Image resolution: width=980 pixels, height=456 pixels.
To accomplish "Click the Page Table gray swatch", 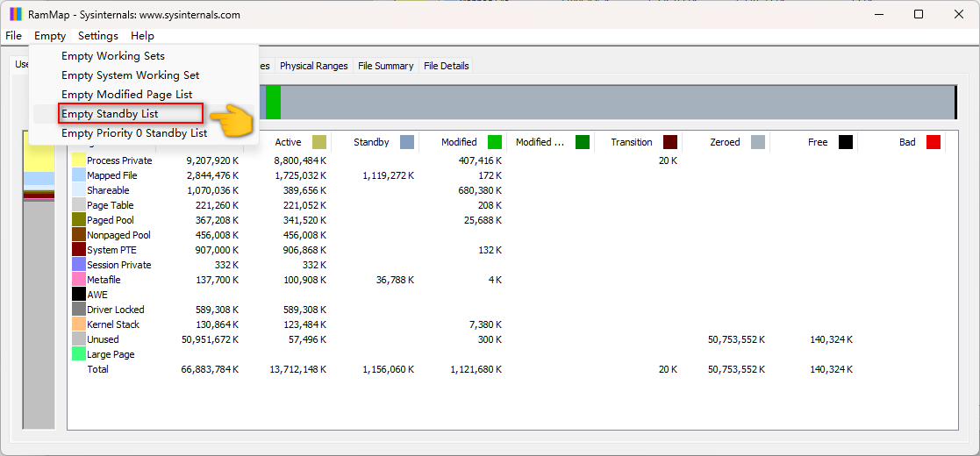I will coord(79,205).
